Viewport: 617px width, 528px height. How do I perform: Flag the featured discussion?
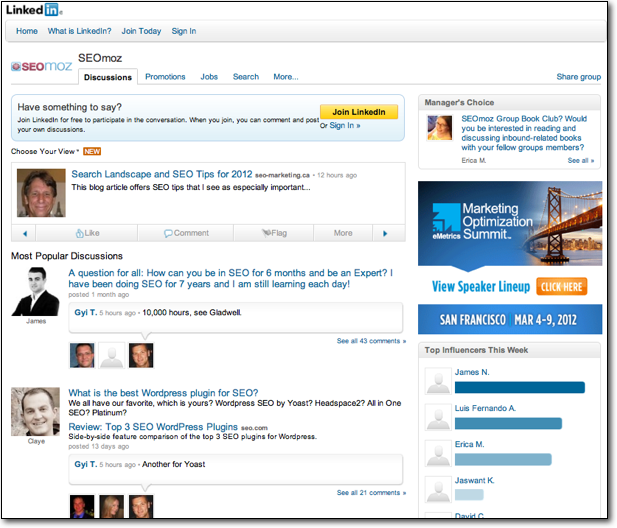coord(266,233)
